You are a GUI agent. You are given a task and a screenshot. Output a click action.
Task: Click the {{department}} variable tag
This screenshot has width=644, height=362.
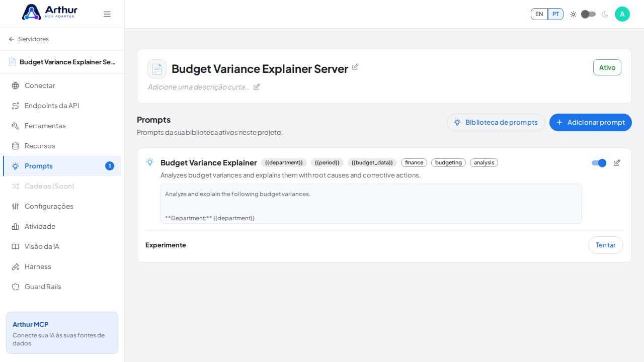pos(284,163)
